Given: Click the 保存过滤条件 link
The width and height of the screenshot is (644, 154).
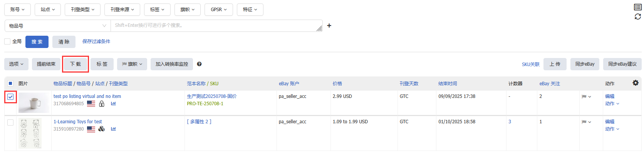Looking at the screenshot, I should pyautogui.click(x=96, y=41).
